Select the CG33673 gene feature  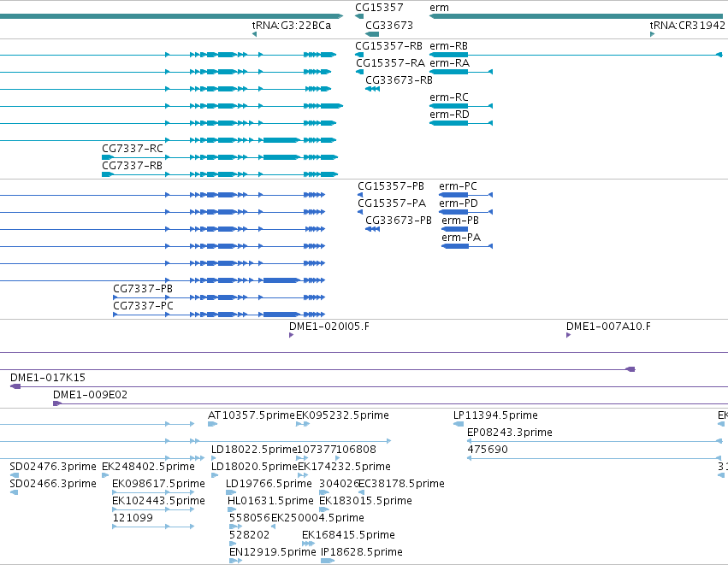(372, 34)
